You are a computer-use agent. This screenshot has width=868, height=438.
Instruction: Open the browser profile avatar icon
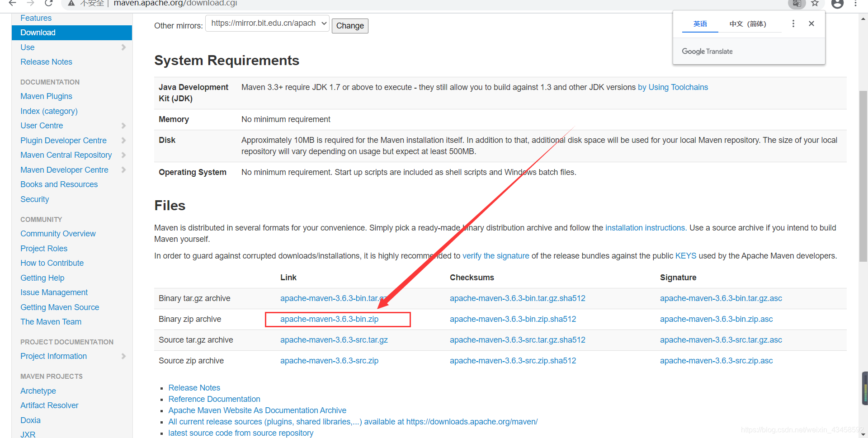click(x=838, y=4)
